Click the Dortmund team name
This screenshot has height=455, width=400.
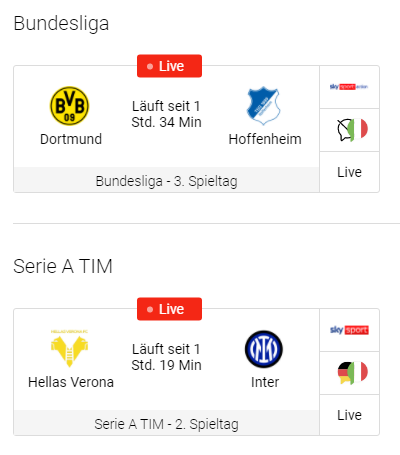coord(71,139)
